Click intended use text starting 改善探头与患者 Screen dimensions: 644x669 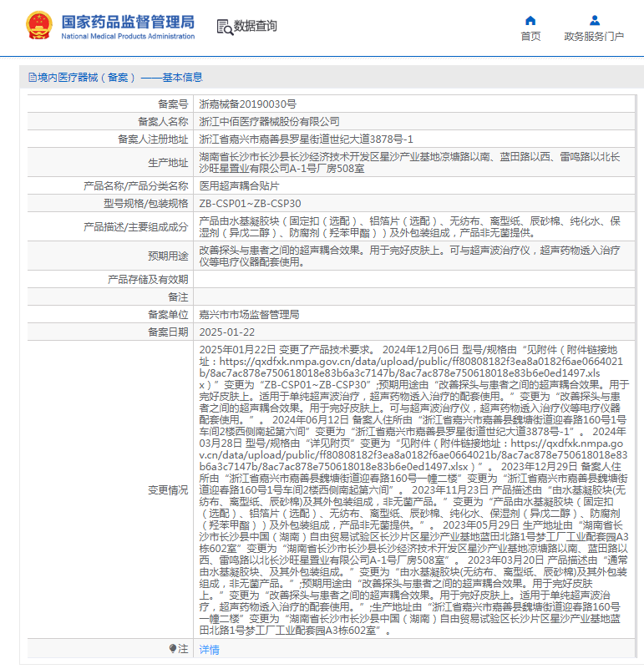click(409, 256)
